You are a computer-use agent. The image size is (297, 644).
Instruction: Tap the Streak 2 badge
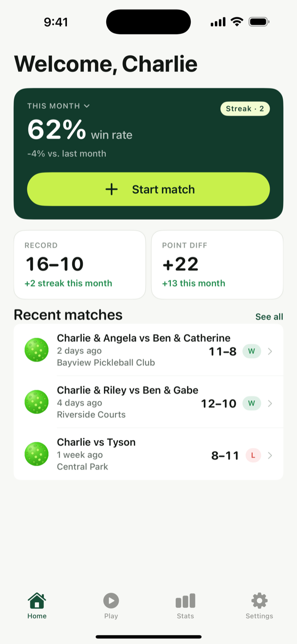(245, 109)
